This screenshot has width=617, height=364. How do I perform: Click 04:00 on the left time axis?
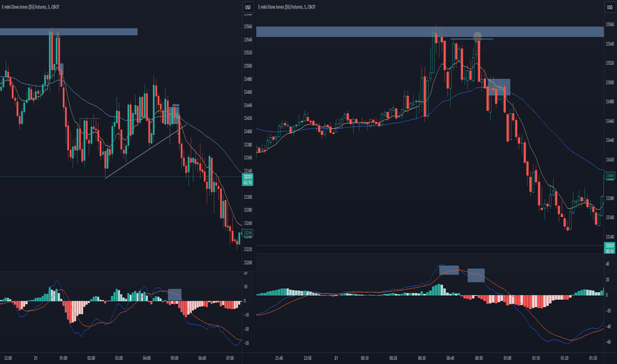click(147, 358)
